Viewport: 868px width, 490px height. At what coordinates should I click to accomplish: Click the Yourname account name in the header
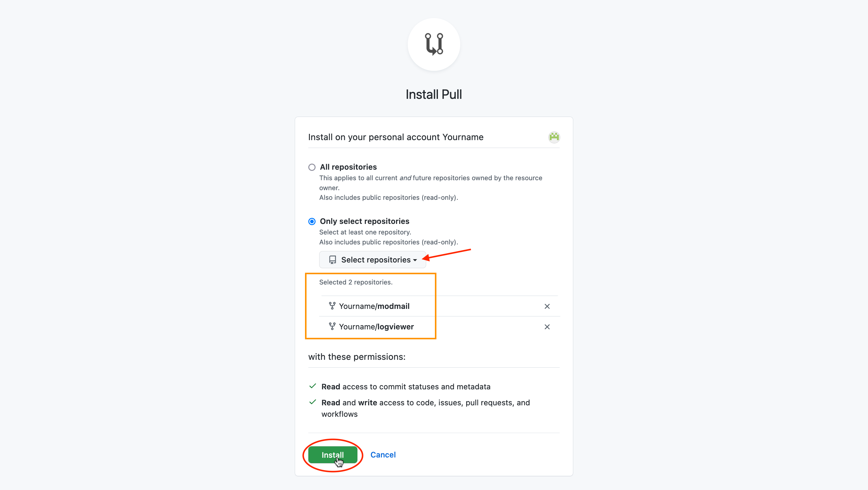click(462, 137)
